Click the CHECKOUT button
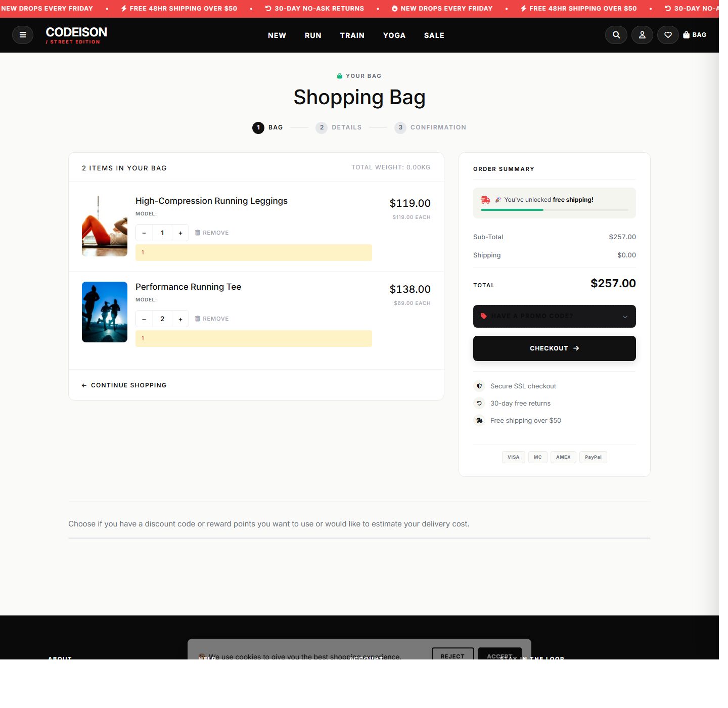Viewport: 728px width, 708px height. pyautogui.click(x=555, y=348)
